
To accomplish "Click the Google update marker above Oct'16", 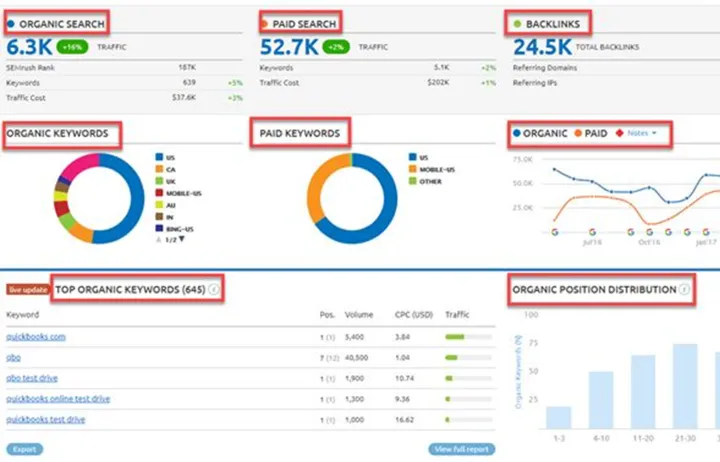I will point(649,232).
